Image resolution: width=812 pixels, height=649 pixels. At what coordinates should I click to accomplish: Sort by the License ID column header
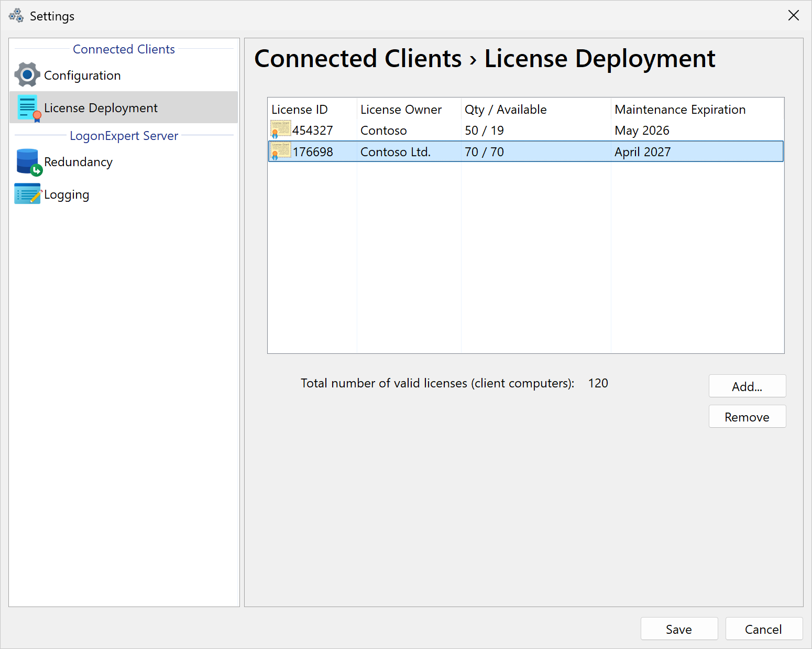tap(300, 110)
